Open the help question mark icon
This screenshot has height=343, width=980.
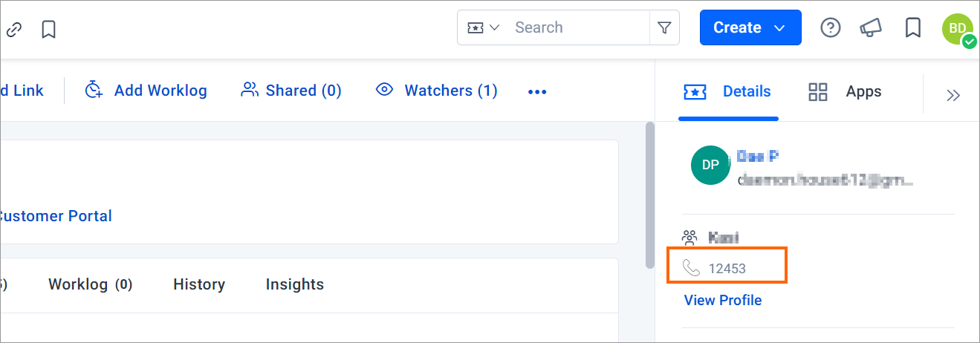[x=830, y=27]
